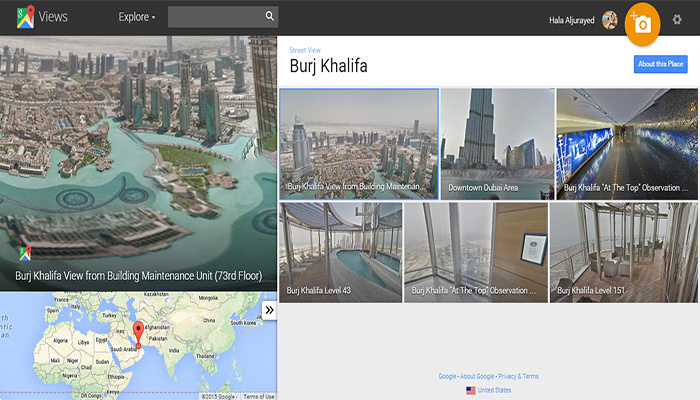Select Building Maintenance Unit view thumbnail
The width and height of the screenshot is (700, 400).
point(359,143)
